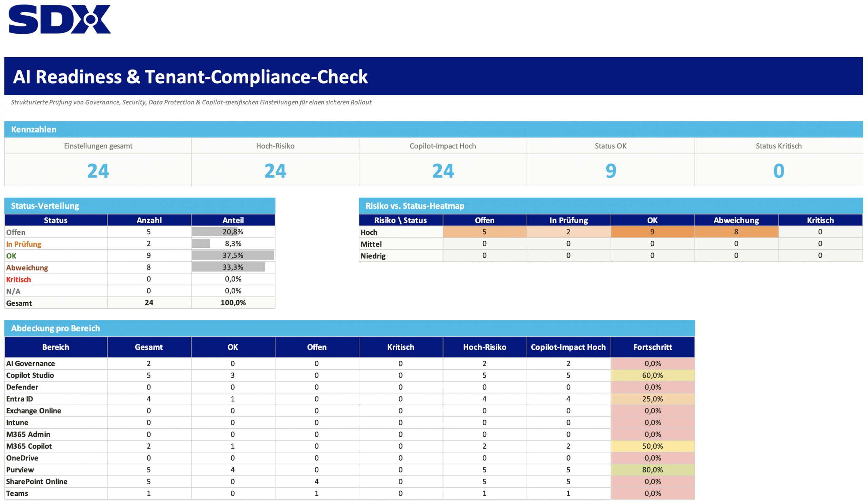This screenshot has height=504, width=868.
Task: Select the Risiko \ Status header cell
Action: coord(400,220)
